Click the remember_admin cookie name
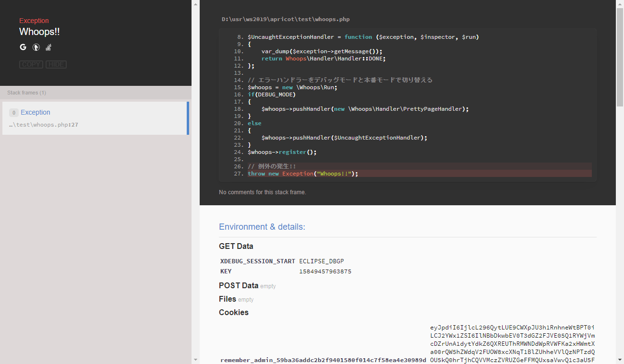The width and height of the screenshot is (624, 364). point(323,360)
